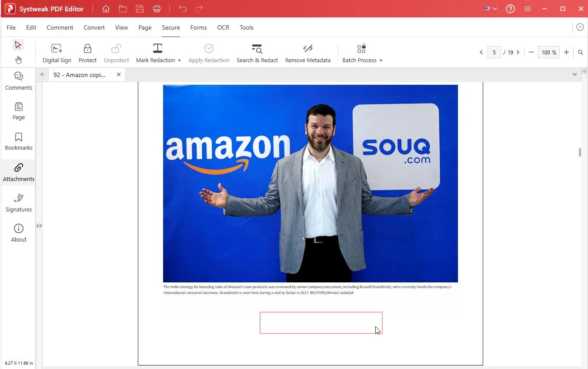Open the Bookmarks side panel
Viewport: 588px width, 369px height.
click(19, 141)
